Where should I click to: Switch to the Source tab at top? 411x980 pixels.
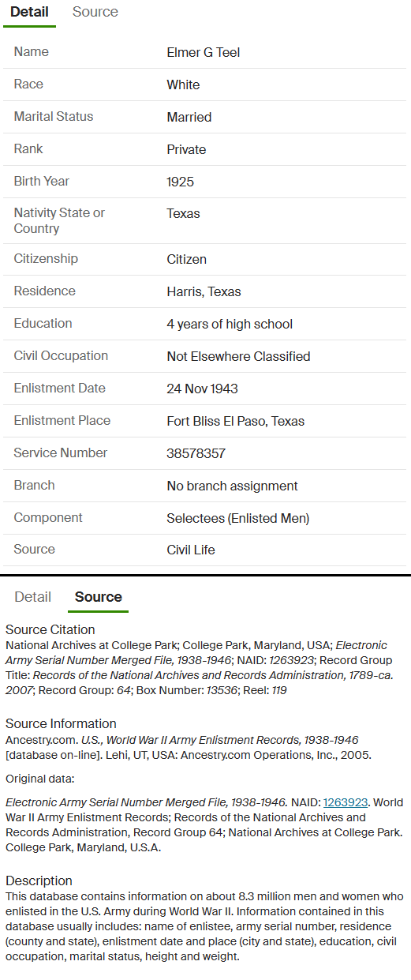(x=95, y=12)
